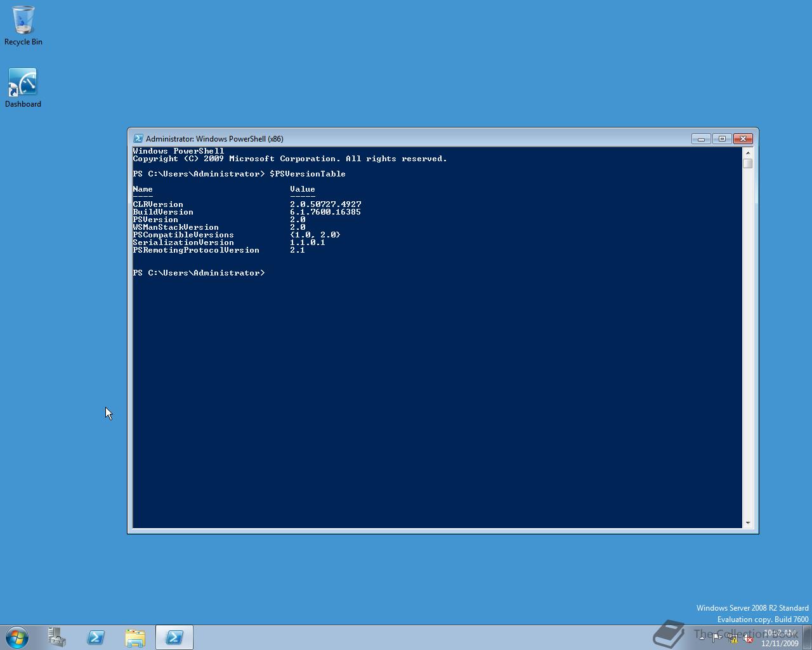Launch Server Manager from the taskbar
This screenshot has height=650, width=812.
[56, 637]
